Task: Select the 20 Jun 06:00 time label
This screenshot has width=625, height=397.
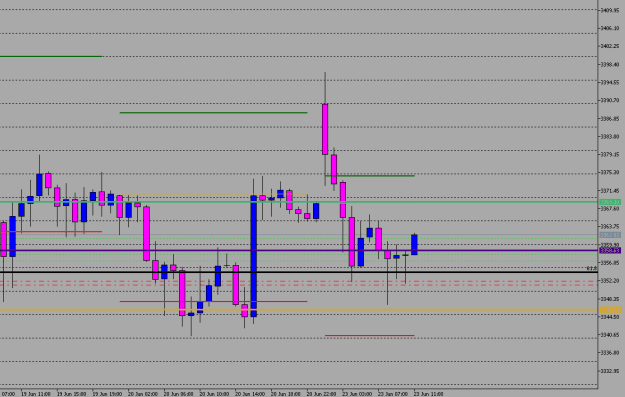Action: tap(179, 394)
